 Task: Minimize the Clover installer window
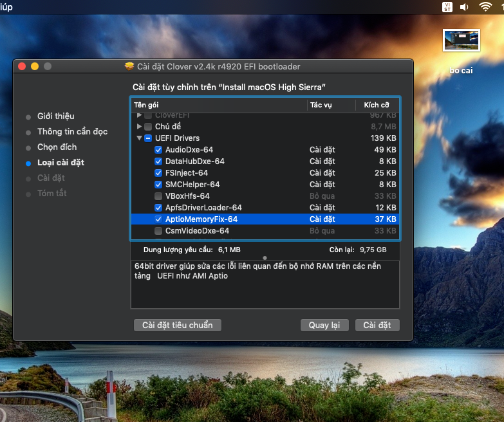(x=35, y=66)
